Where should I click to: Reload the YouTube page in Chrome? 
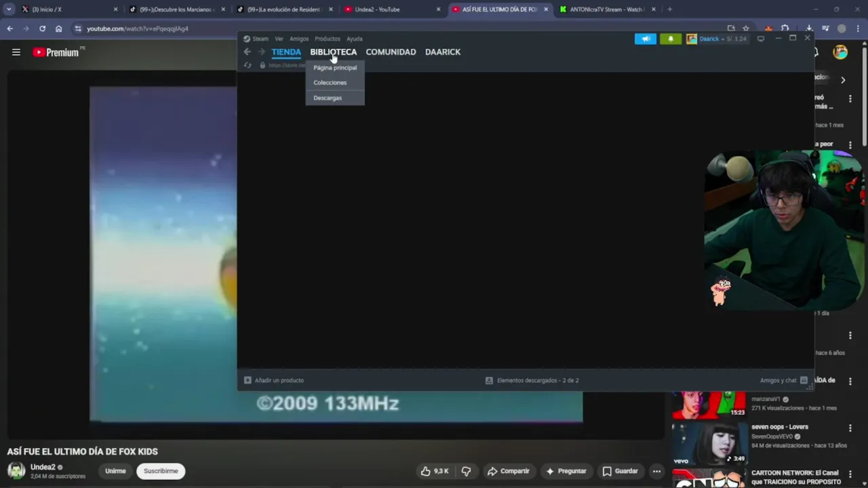coord(42,28)
